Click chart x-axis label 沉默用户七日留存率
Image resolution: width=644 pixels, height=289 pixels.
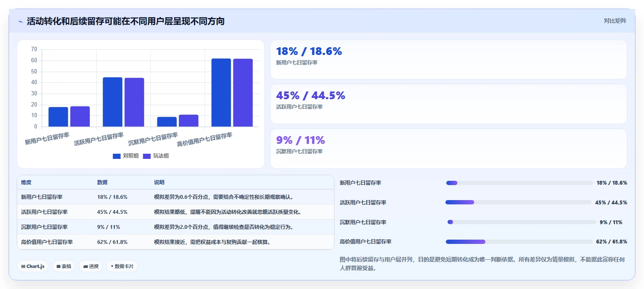[x=153, y=139]
